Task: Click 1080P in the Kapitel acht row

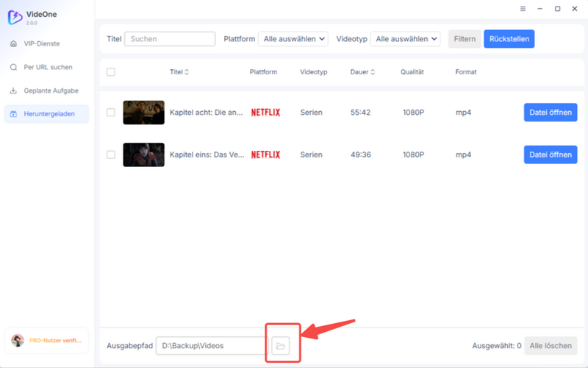Action: (x=413, y=113)
